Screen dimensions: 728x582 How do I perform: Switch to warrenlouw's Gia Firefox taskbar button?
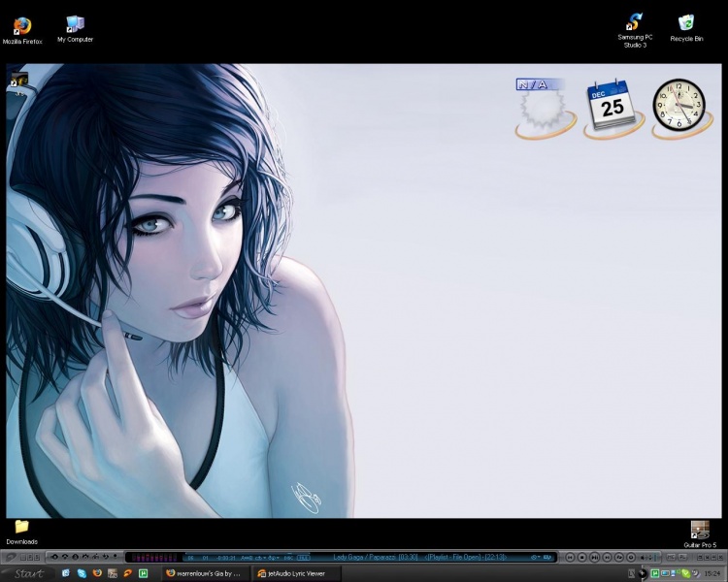click(205, 573)
